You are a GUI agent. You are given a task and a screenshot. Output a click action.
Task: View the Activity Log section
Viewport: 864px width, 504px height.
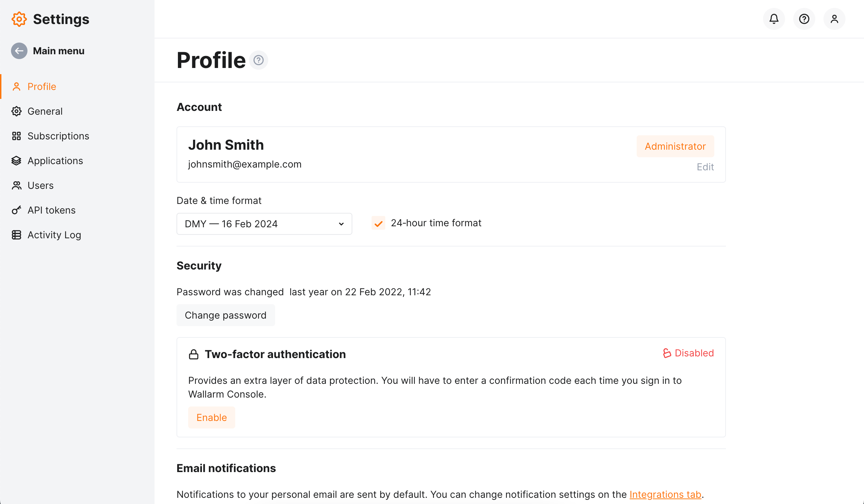(55, 235)
